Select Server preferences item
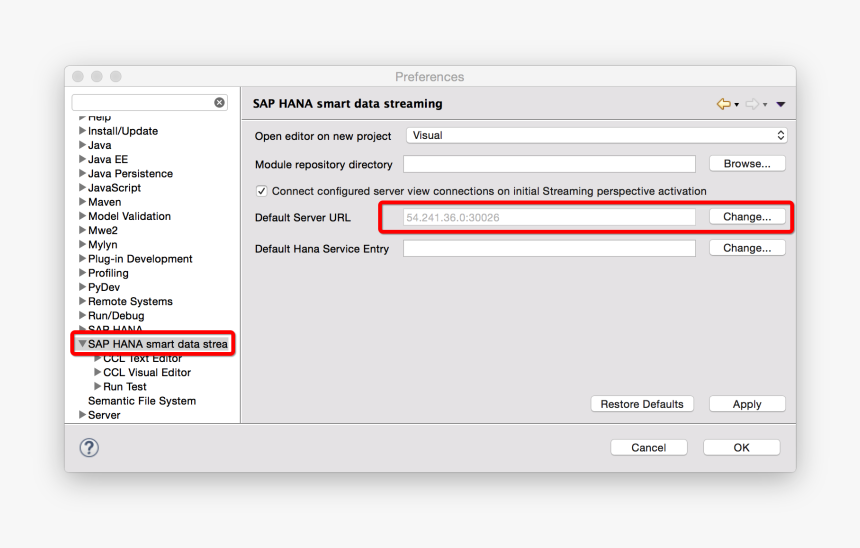This screenshot has height=548, width=860. pos(104,415)
